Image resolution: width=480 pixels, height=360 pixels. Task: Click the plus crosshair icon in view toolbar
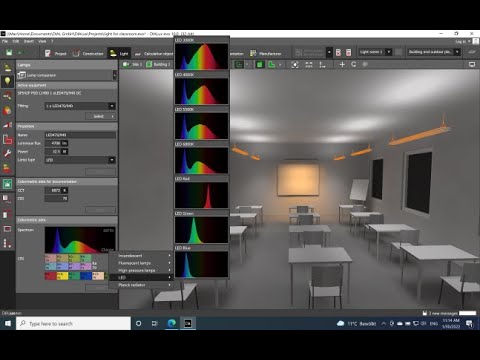(x=342, y=64)
